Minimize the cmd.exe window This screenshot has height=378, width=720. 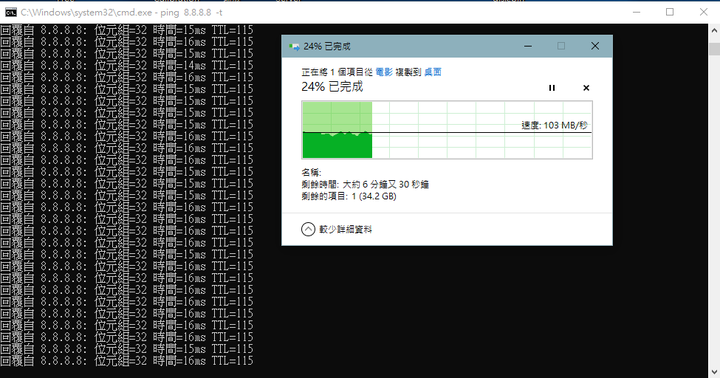pos(636,12)
